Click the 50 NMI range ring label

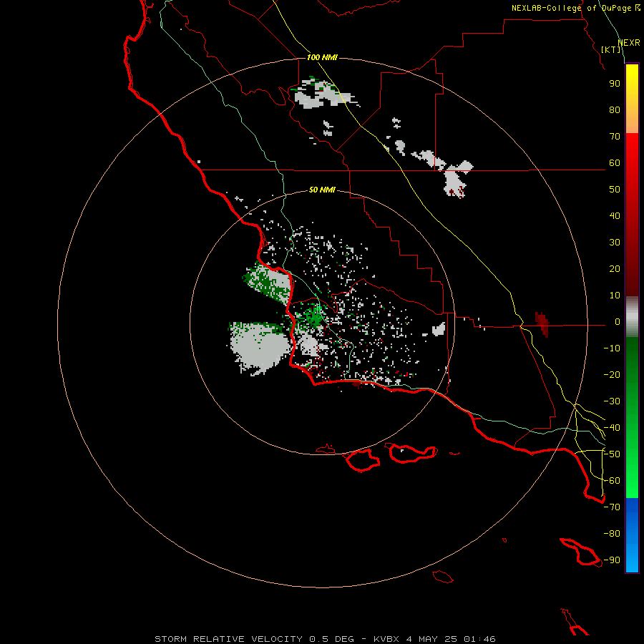tap(322, 190)
